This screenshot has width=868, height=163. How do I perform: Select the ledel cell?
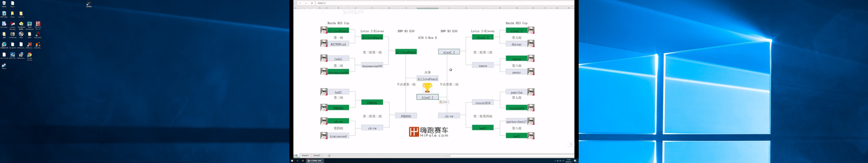pyautogui.click(x=338, y=58)
